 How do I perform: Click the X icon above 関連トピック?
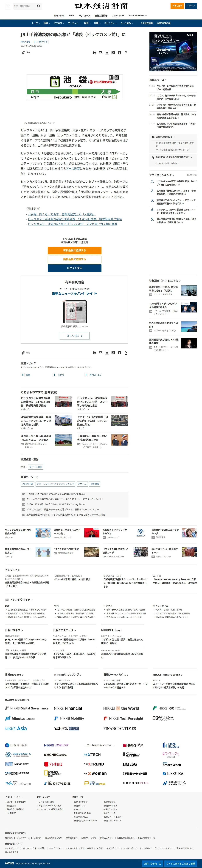pyautogui.click(x=113, y=353)
